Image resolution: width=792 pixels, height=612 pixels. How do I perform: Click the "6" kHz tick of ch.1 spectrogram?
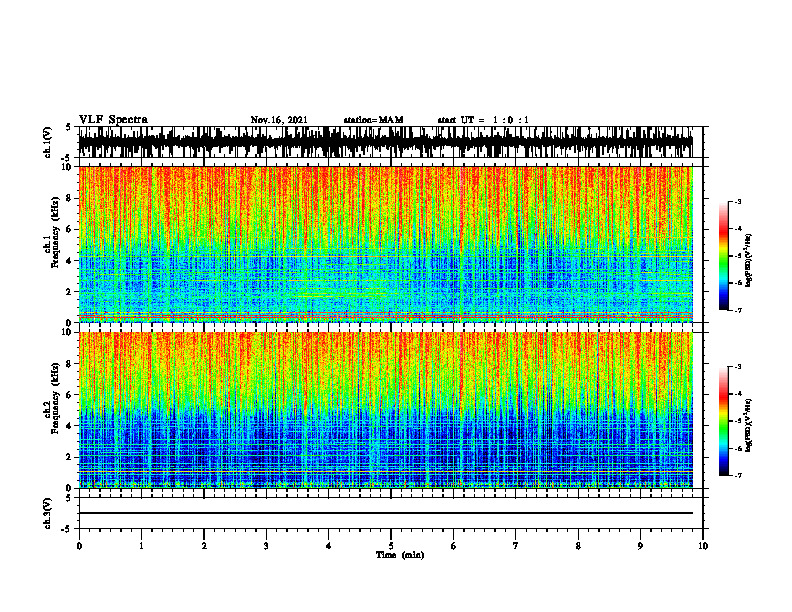(70, 230)
